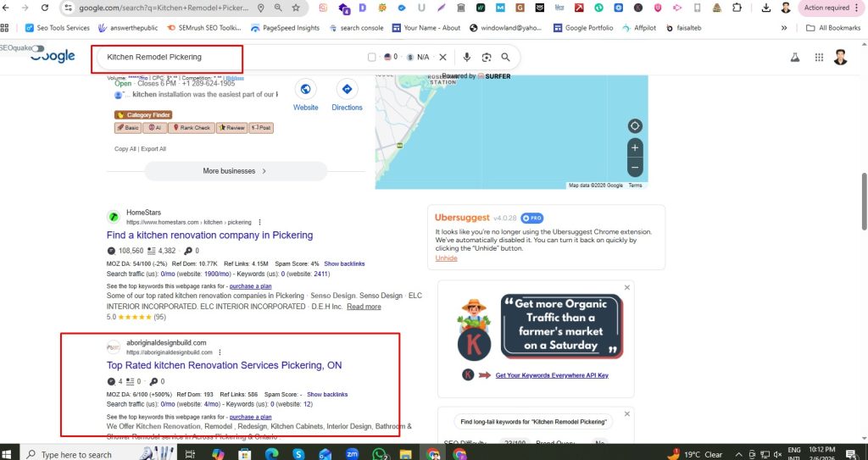Open the search console bookmark
The height and width of the screenshot is (460, 868).
click(356, 28)
